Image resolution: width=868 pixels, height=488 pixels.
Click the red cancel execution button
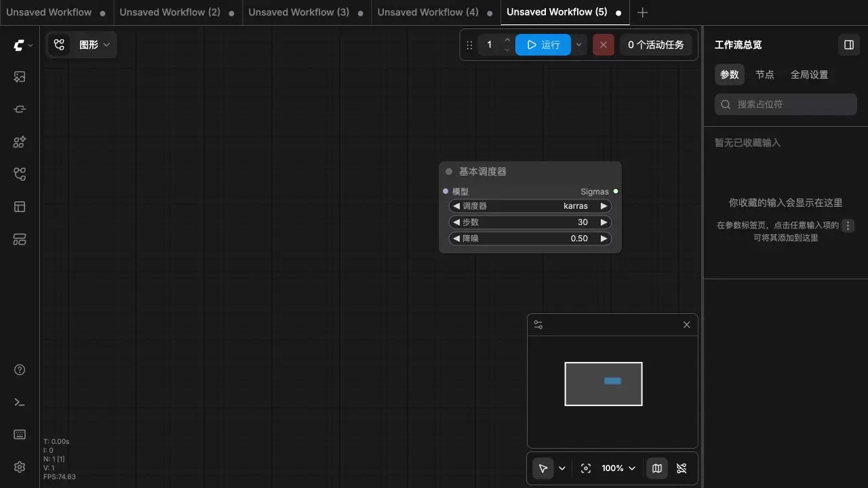pyautogui.click(x=604, y=45)
